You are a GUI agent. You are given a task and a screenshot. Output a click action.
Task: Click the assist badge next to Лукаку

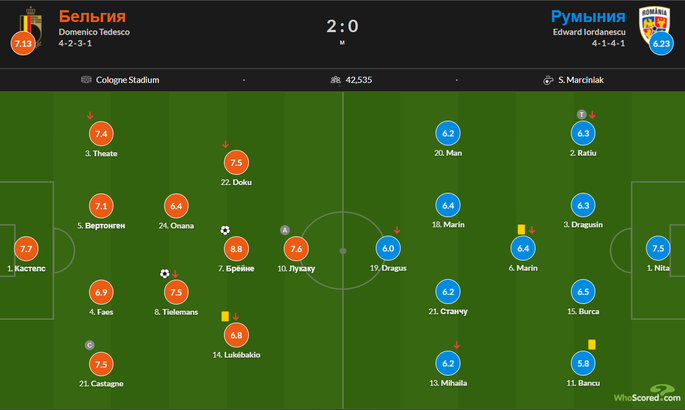point(285,230)
